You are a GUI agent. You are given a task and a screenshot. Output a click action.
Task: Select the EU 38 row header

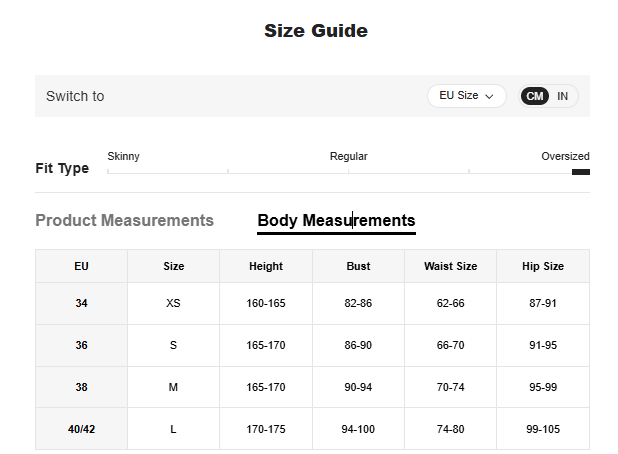[81, 387]
